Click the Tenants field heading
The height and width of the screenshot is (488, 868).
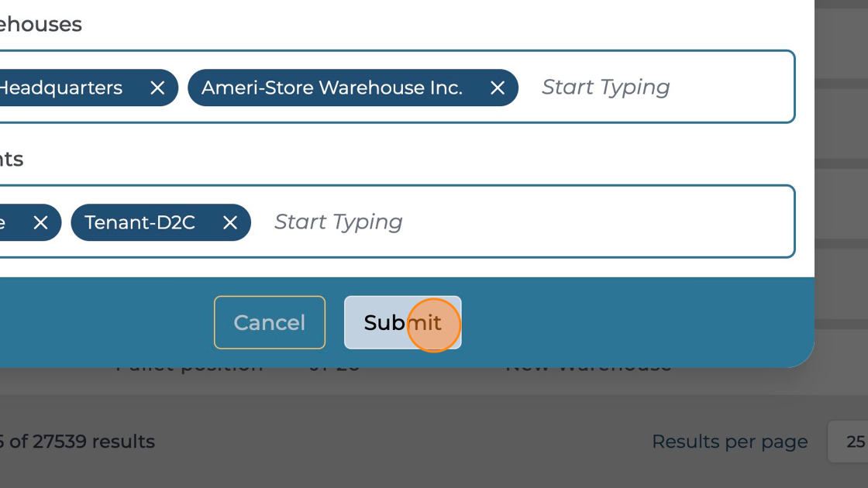tap(12, 159)
